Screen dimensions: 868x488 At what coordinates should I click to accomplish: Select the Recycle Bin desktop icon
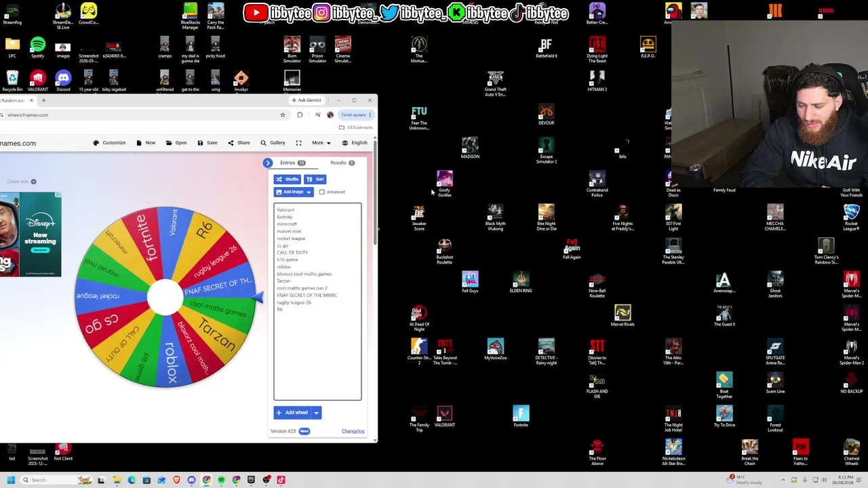click(x=12, y=81)
